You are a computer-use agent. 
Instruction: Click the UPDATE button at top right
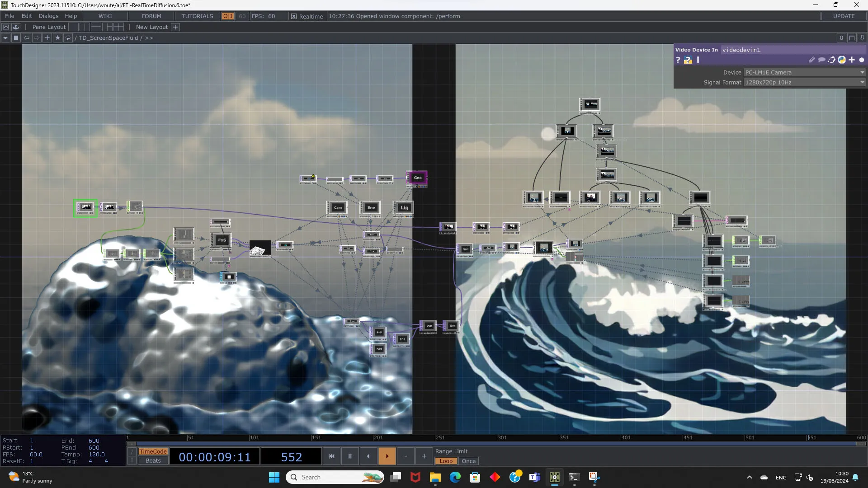point(844,16)
